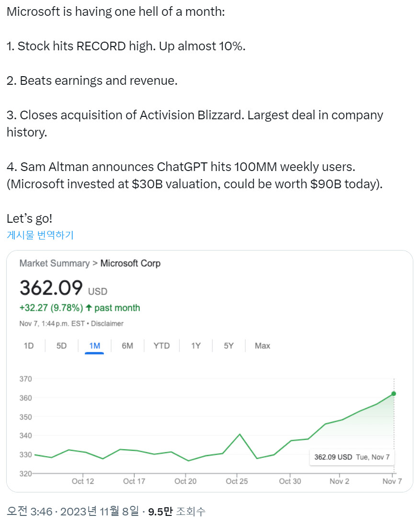The height and width of the screenshot is (525, 420).
Task: Select the 5D time range tab
Action: coord(61,346)
